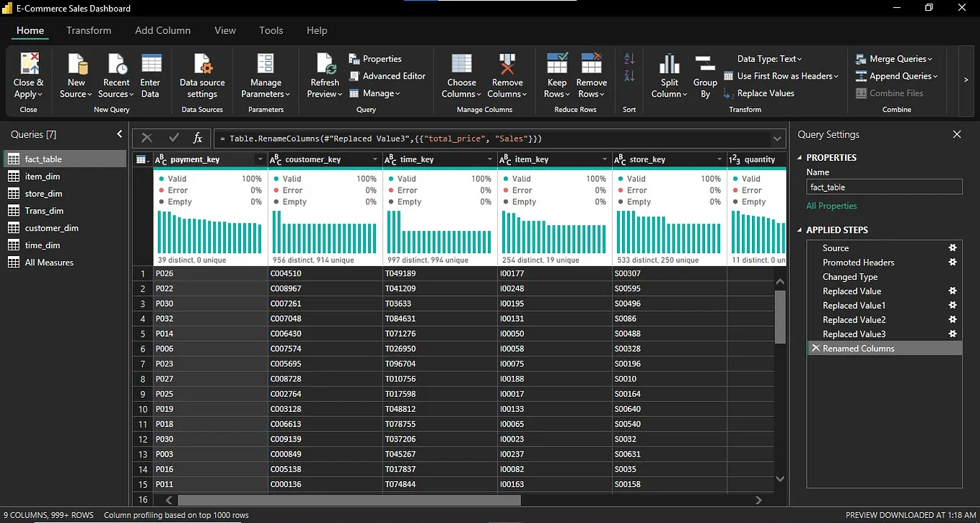Screen dimensions: 980x523
Task: Switch to the Transform ribbon tab
Action: tap(89, 30)
